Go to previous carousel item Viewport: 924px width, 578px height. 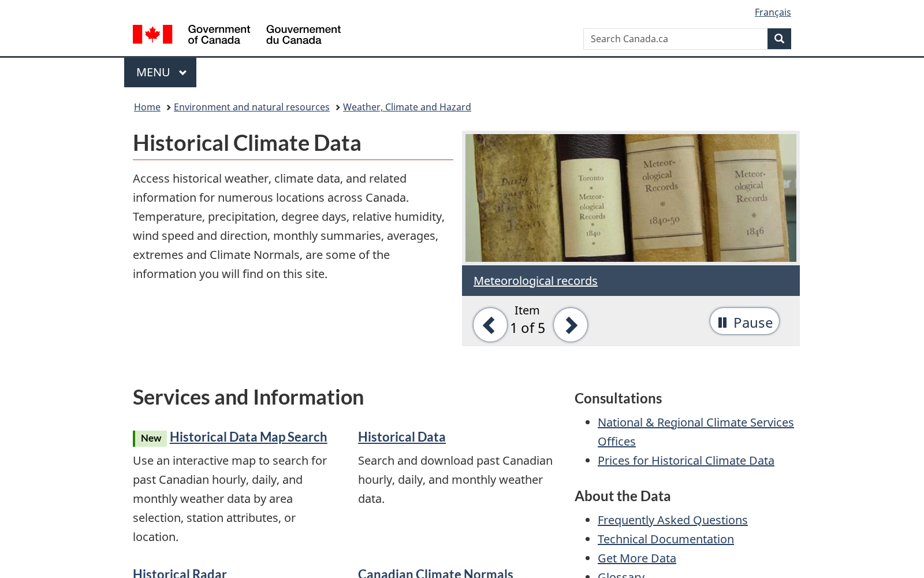point(490,325)
